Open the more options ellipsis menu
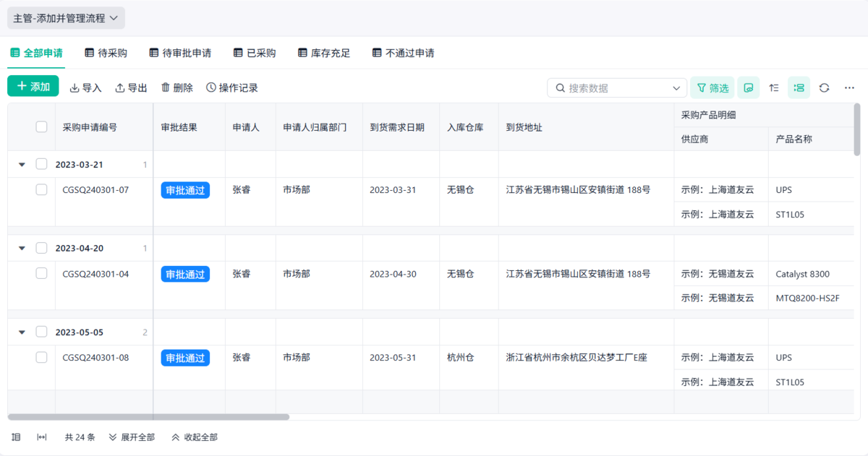This screenshot has height=456, width=868. point(849,87)
